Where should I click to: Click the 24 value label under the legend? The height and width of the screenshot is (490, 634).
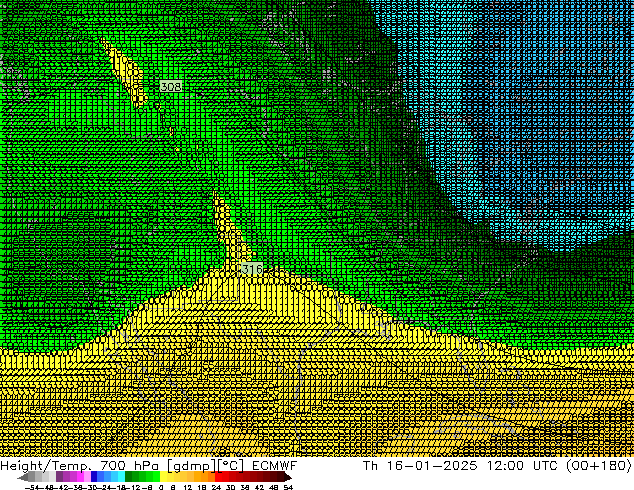(x=216, y=487)
